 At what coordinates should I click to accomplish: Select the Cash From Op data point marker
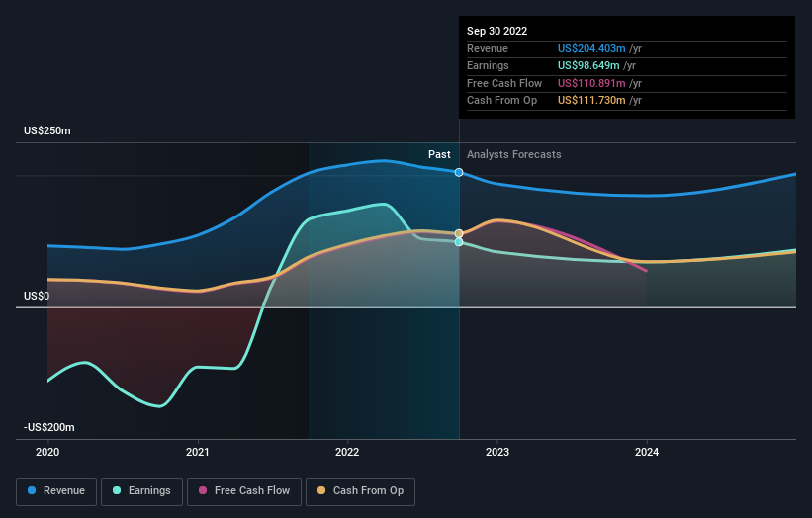pos(459,234)
